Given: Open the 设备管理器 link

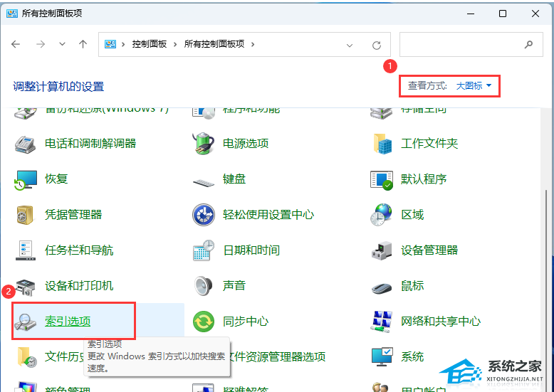Looking at the screenshot, I should (429, 250).
